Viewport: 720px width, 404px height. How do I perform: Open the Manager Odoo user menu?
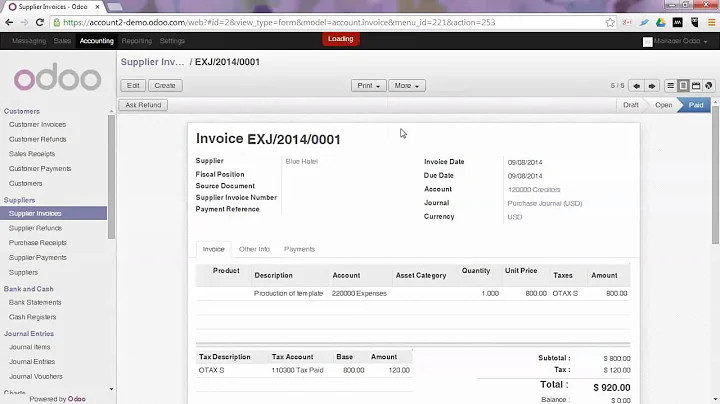click(x=675, y=41)
